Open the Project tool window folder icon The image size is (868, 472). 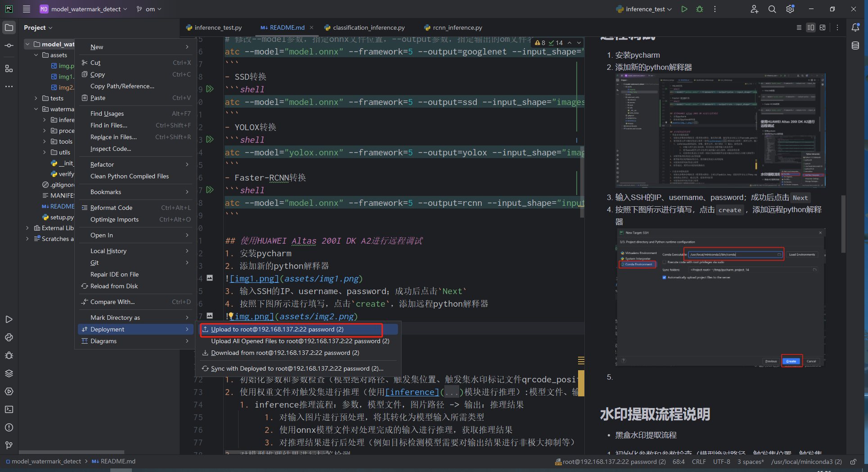coord(9,27)
